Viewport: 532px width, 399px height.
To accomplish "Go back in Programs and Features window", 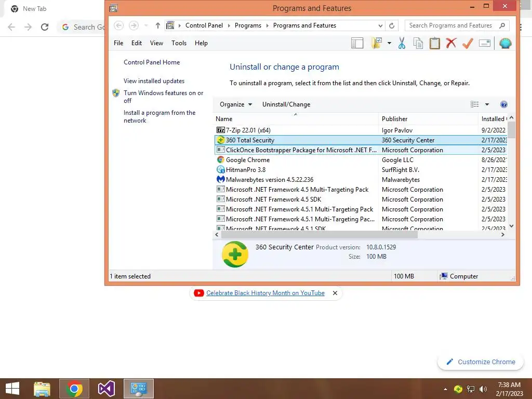I will (x=118, y=25).
